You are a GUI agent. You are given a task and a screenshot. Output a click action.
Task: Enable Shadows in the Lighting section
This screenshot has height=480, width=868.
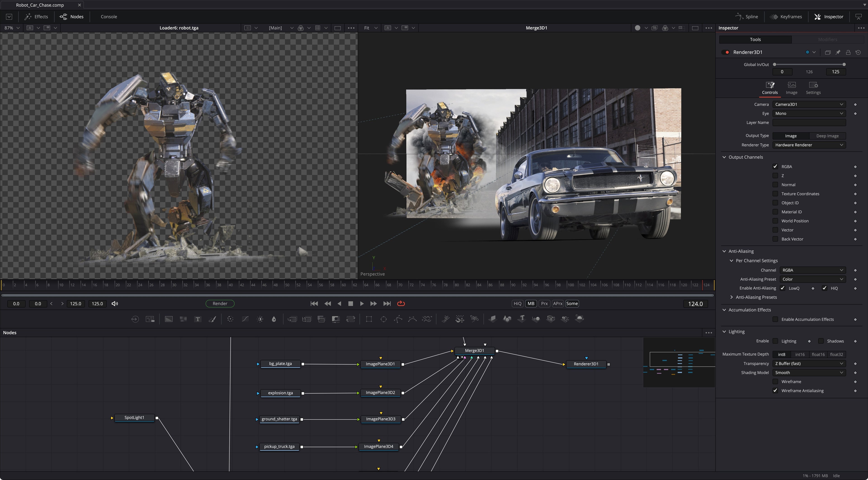821,341
